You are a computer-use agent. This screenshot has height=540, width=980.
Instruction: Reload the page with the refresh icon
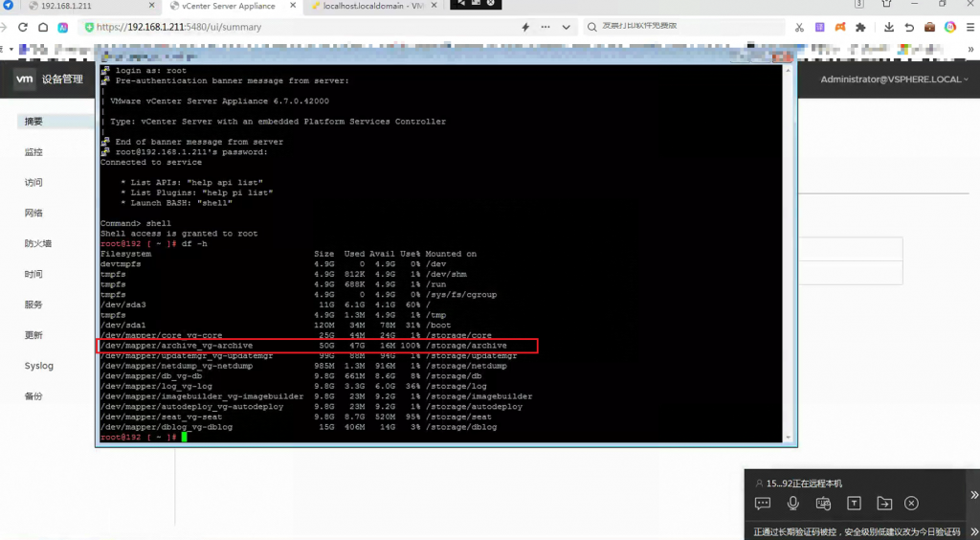click(23, 27)
